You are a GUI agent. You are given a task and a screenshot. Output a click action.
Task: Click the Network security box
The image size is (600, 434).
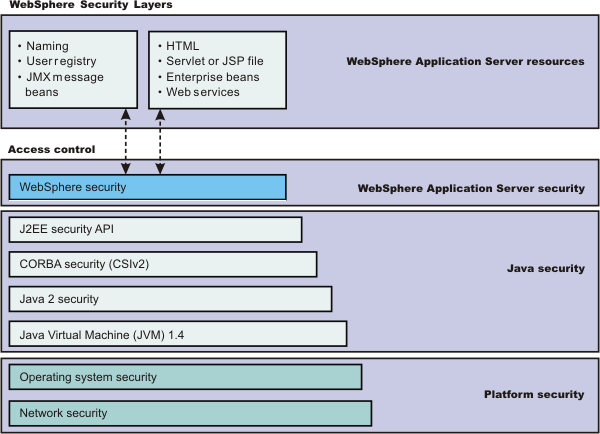point(190,413)
